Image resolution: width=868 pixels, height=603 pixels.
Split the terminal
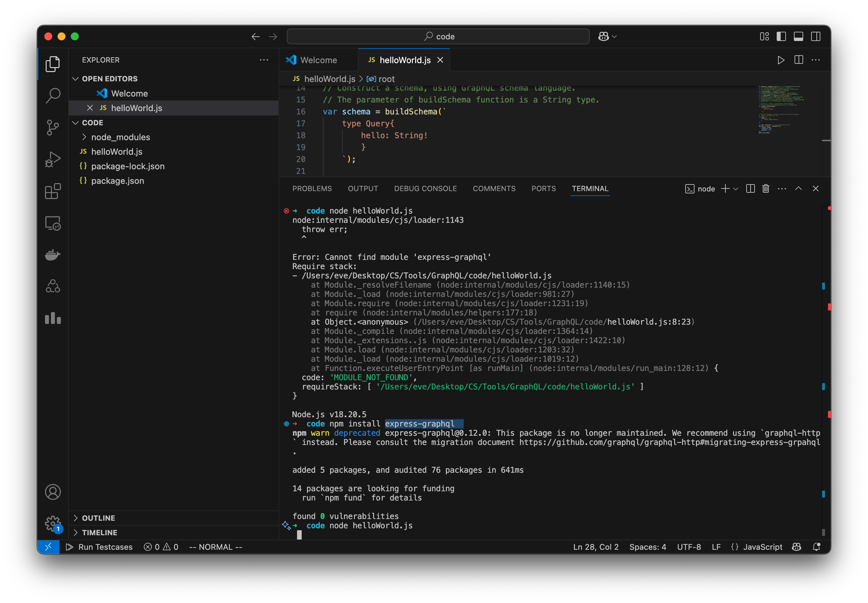tap(750, 188)
